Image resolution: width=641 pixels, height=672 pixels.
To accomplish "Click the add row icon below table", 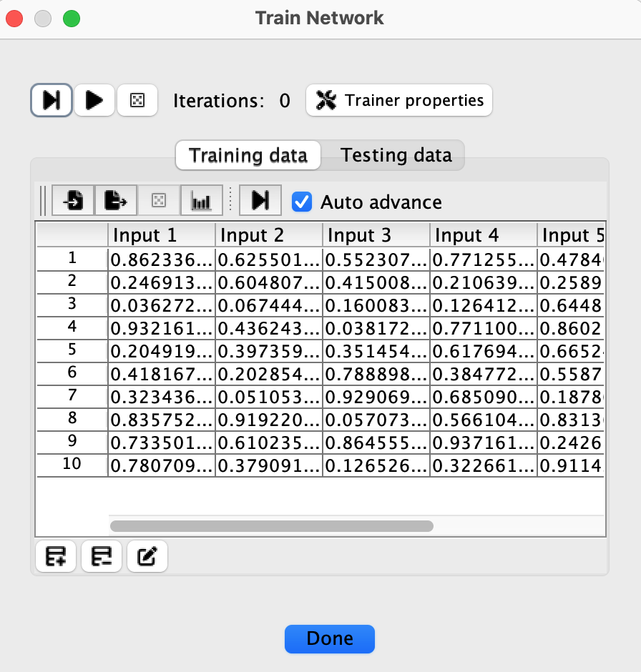I will point(56,557).
